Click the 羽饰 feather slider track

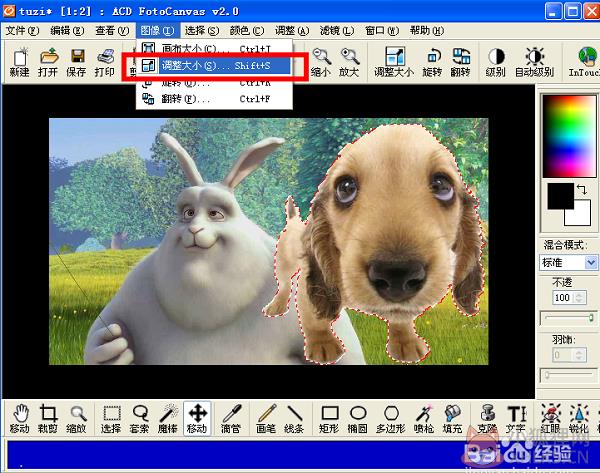coord(569,375)
